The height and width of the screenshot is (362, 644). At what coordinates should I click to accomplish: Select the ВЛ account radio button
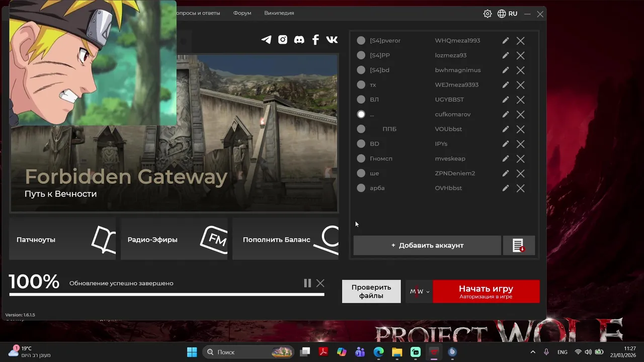361,100
